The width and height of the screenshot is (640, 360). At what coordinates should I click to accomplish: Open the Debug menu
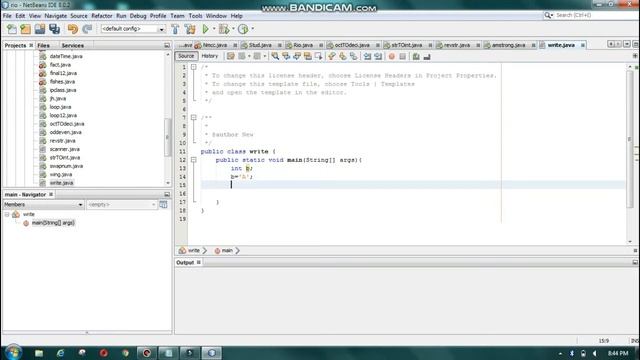[138, 16]
